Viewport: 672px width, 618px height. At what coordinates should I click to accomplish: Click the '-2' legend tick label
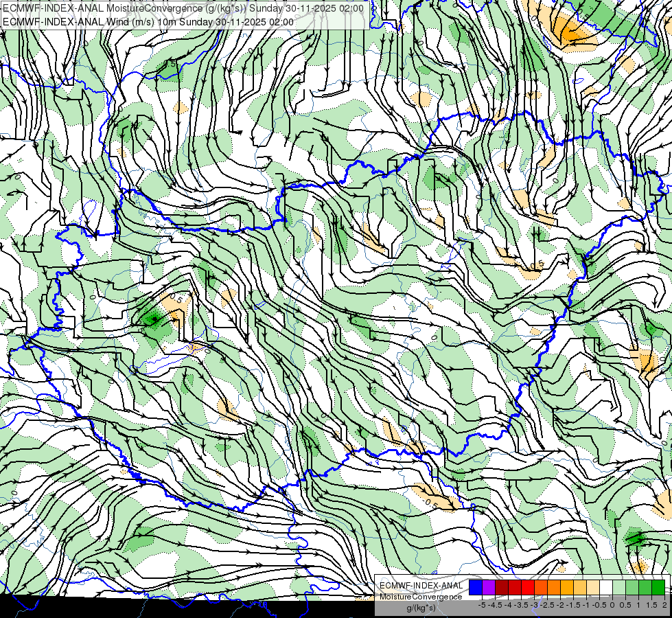pyautogui.click(x=560, y=605)
